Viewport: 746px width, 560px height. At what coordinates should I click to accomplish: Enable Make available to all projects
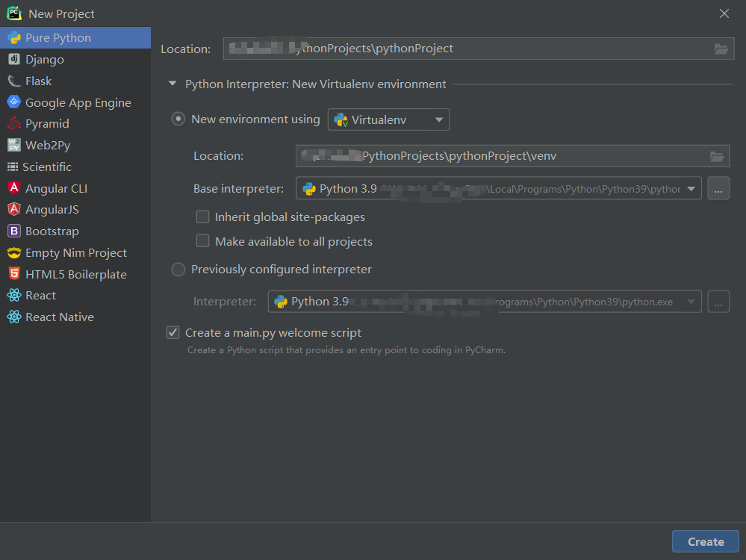(x=202, y=240)
